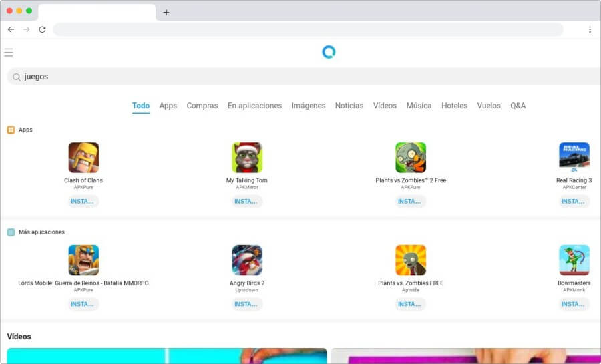The height and width of the screenshot is (364, 601).
Task: Click 'Plants vs Zombies™ 2 Free' title
Action: pos(411,180)
